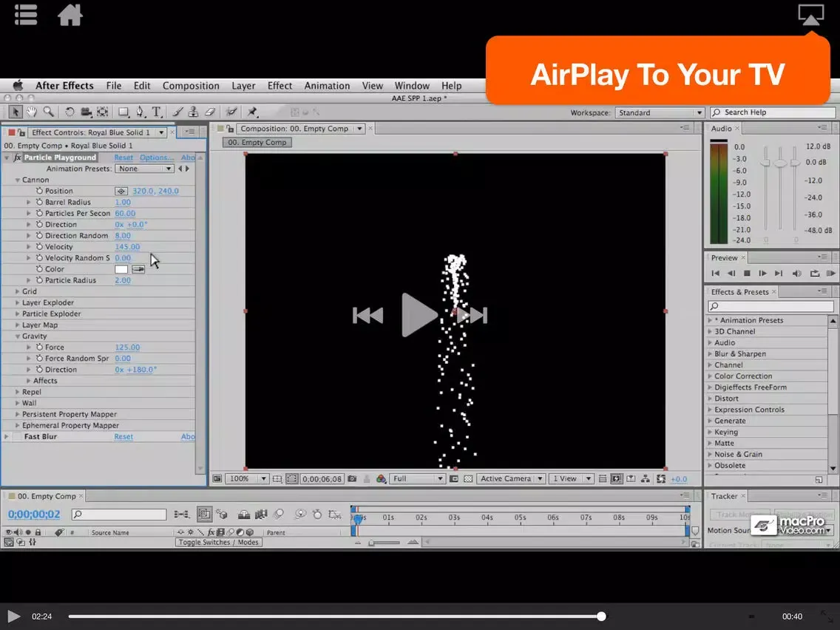Select the Pen tool
840x630 pixels.
140,112
